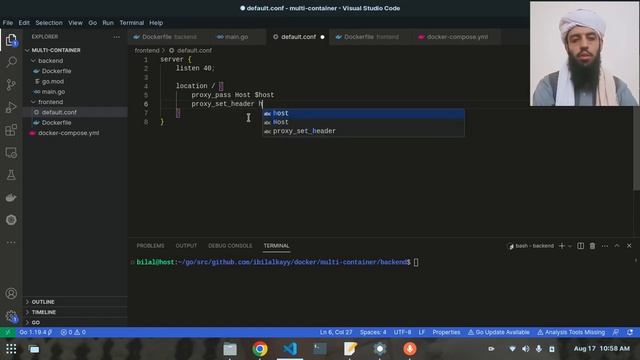Close the terminal panel
Image resolution: width=640 pixels, height=360 pixels.
[629, 246]
